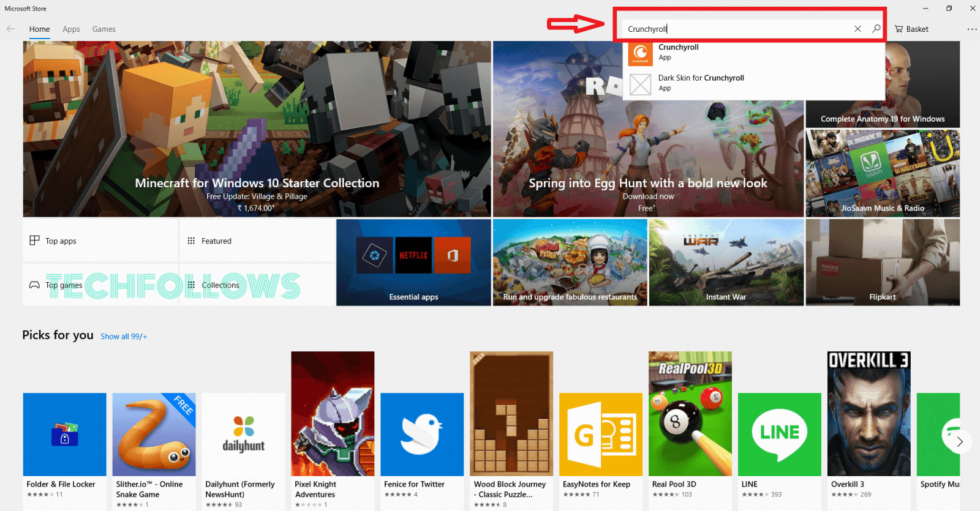The height and width of the screenshot is (511, 980).
Task: Open the fabulous restaurants game tile
Action: pos(570,263)
